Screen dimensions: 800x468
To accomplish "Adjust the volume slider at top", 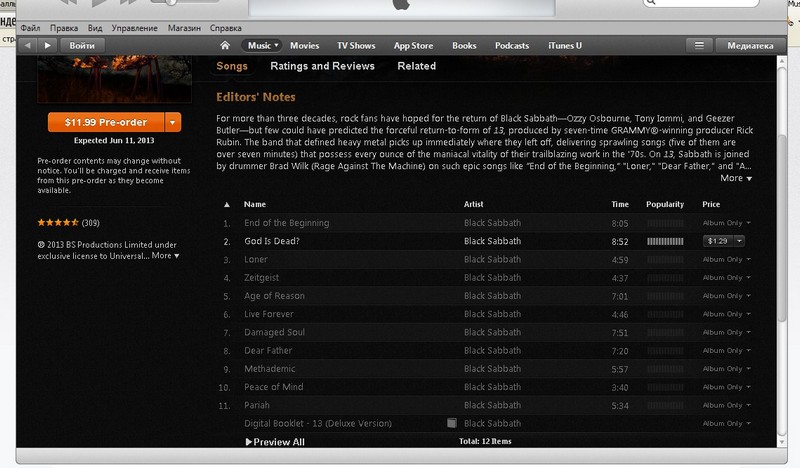I will click(x=170, y=2).
